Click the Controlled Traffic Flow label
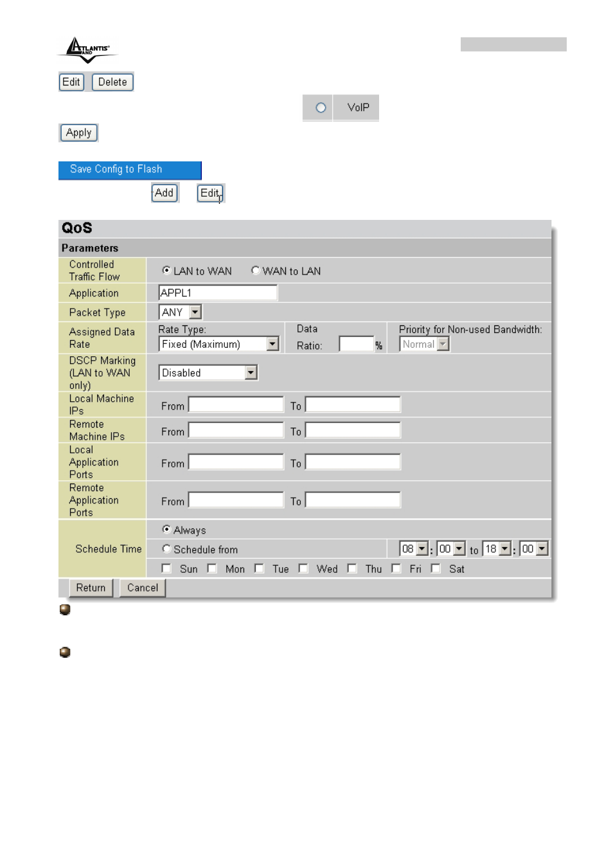 point(94,271)
